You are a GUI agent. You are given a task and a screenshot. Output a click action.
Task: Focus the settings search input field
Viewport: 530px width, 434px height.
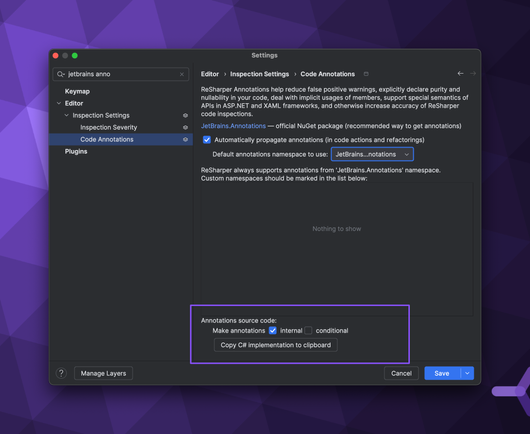[x=121, y=74]
